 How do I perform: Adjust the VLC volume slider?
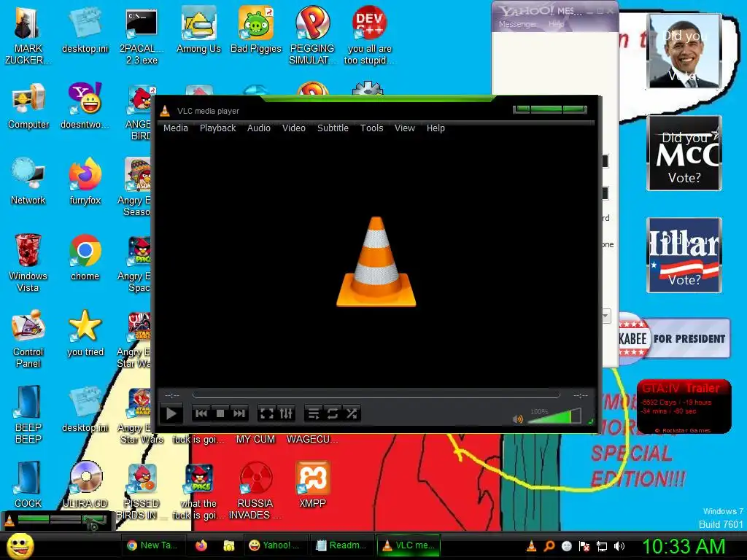pos(554,416)
